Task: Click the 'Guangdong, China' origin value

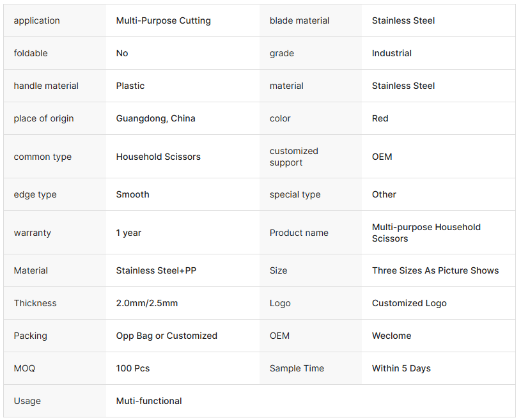Action: pos(155,118)
